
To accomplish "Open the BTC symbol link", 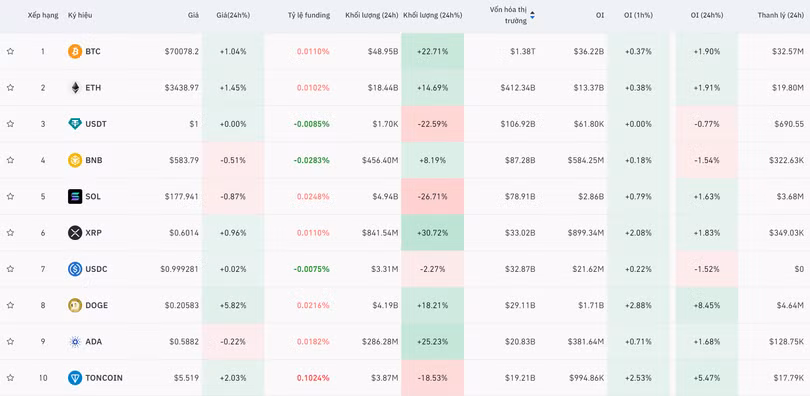I will tap(93, 52).
